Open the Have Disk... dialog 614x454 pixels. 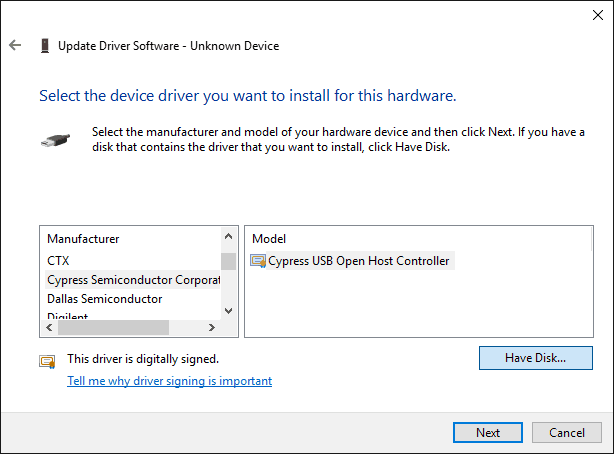(x=536, y=358)
